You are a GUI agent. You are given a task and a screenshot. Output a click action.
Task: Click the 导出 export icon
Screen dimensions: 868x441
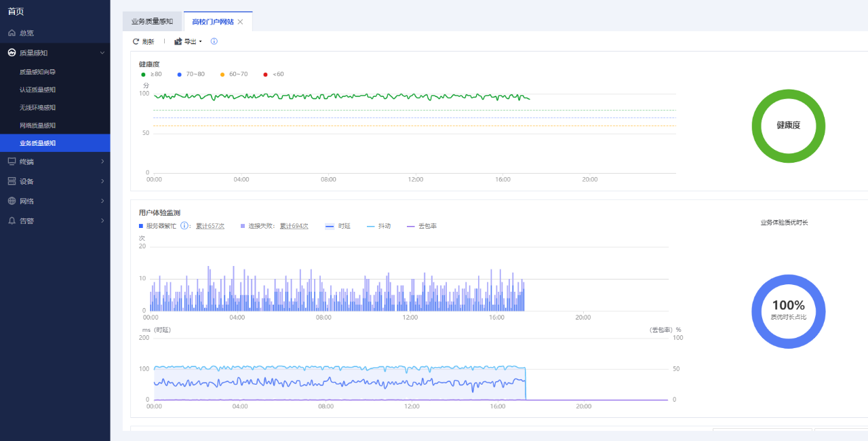(178, 41)
